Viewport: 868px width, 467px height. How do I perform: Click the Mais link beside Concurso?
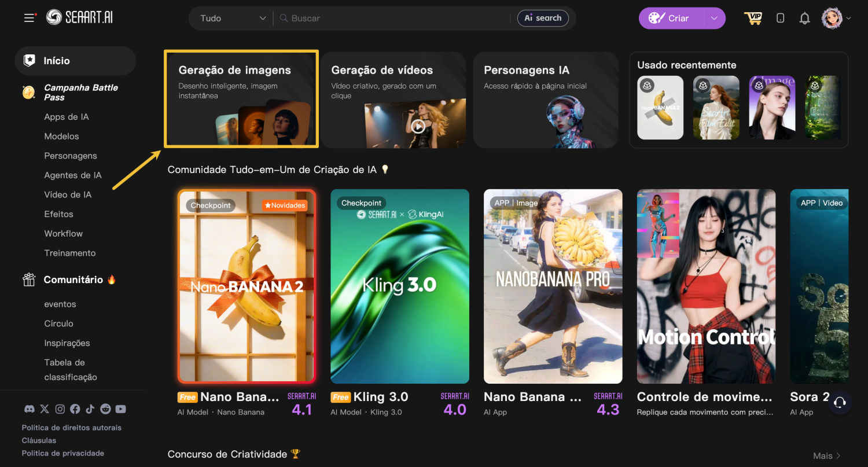tap(826, 455)
